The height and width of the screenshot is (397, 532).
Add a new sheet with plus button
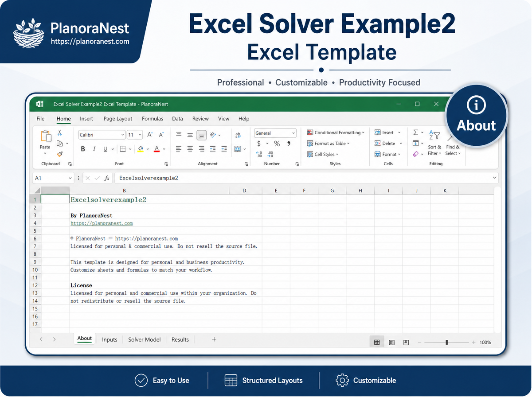[x=214, y=339]
